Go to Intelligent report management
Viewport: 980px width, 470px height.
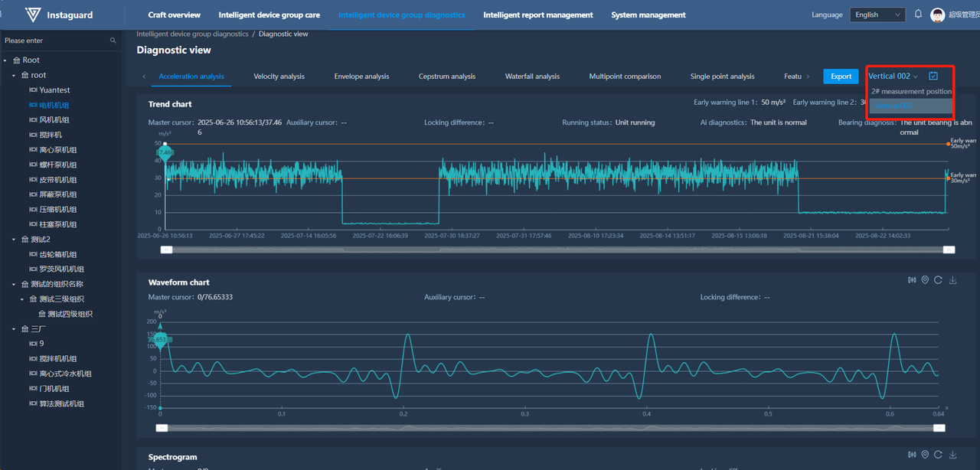537,15
